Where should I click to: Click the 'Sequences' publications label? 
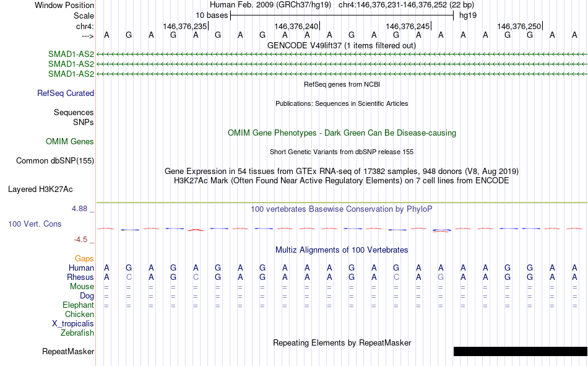74,112
